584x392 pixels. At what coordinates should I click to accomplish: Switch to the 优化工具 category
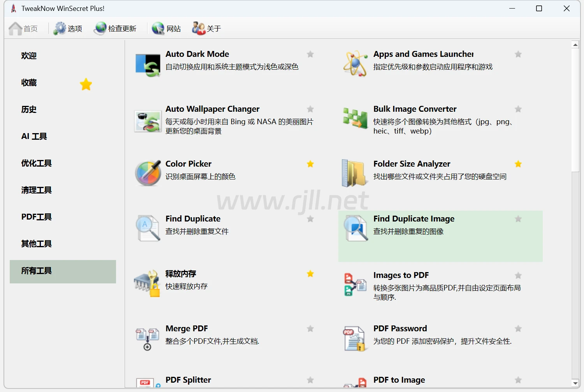(37, 163)
